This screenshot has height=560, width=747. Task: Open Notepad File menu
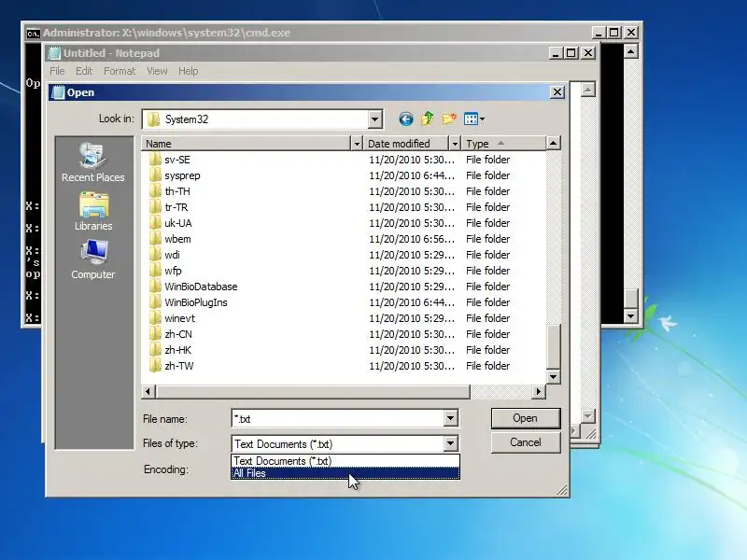[x=57, y=71]
